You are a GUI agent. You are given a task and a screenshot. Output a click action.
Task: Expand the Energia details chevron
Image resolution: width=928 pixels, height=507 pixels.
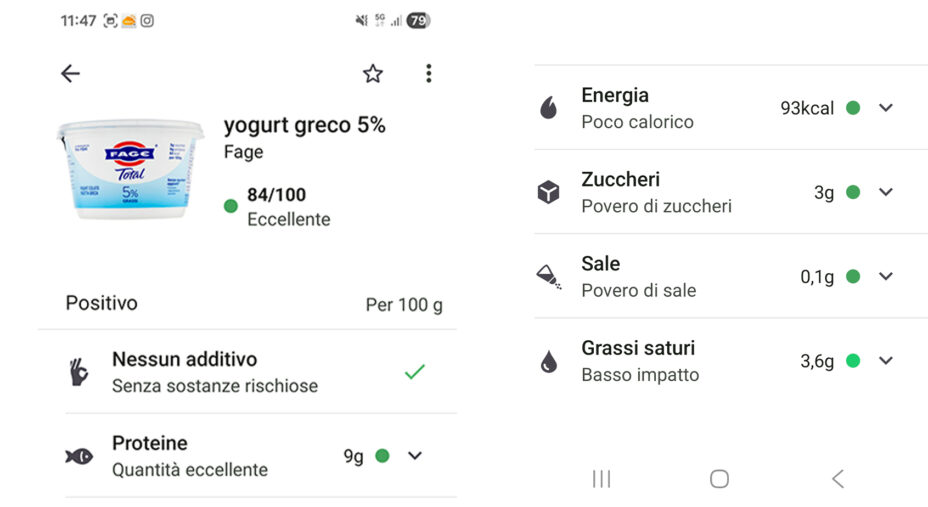pyautogui.click(x=885, y=108)
